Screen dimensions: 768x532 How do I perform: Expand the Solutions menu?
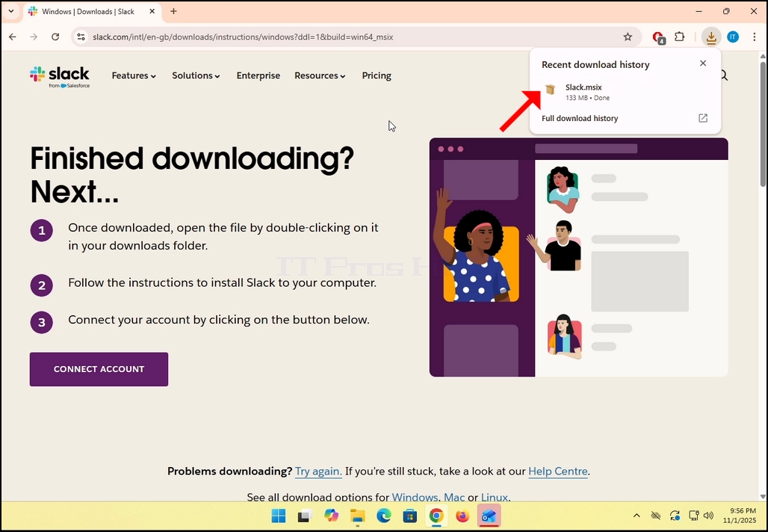tap(196, 75)
